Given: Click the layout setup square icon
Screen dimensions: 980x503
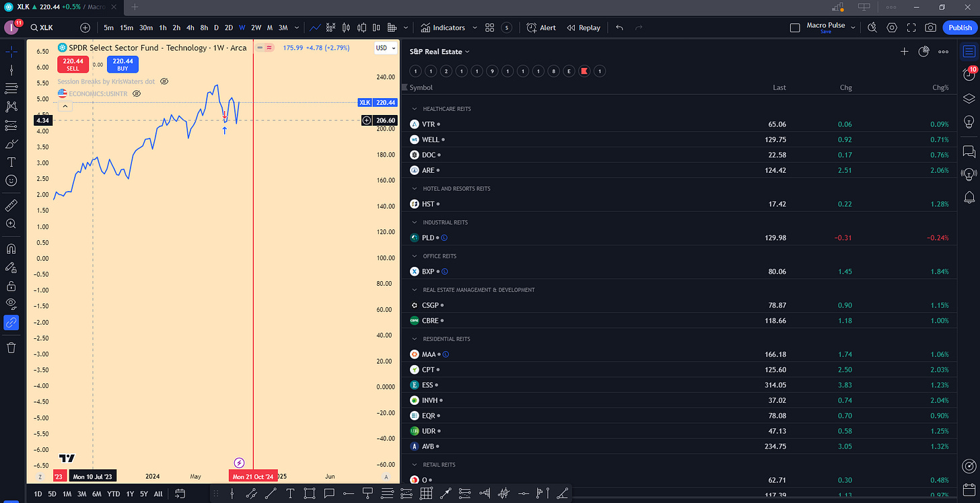Looking at the screenshot, I should point(795,28).
